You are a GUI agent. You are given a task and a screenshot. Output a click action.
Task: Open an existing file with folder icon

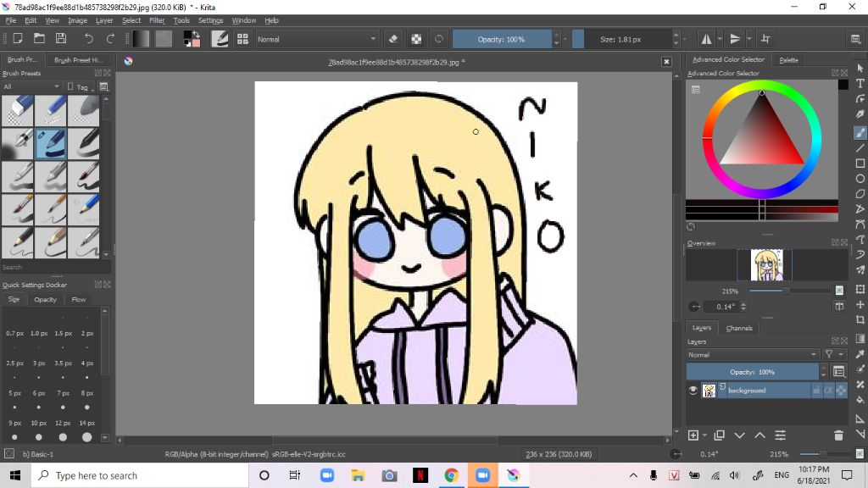pos(39,39)
